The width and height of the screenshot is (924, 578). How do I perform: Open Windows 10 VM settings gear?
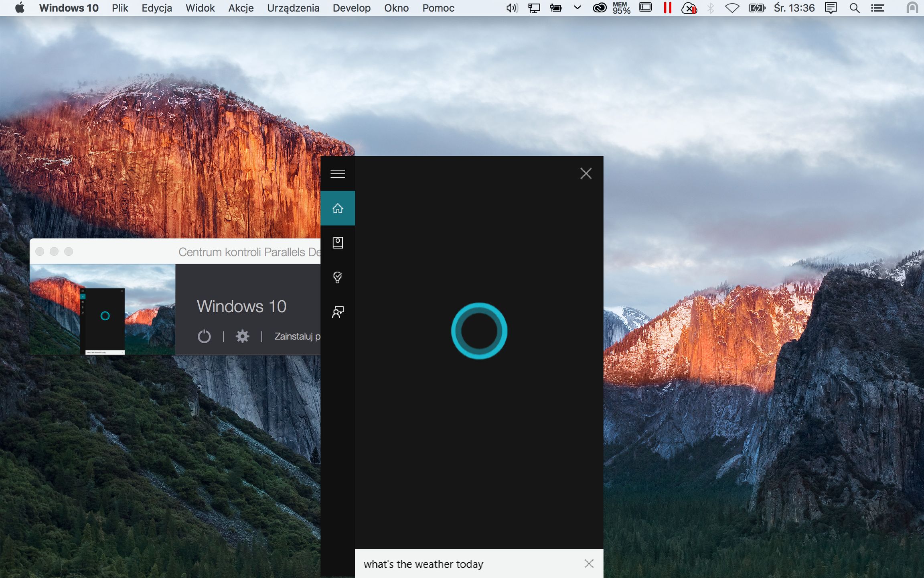(x=242, y=336)
